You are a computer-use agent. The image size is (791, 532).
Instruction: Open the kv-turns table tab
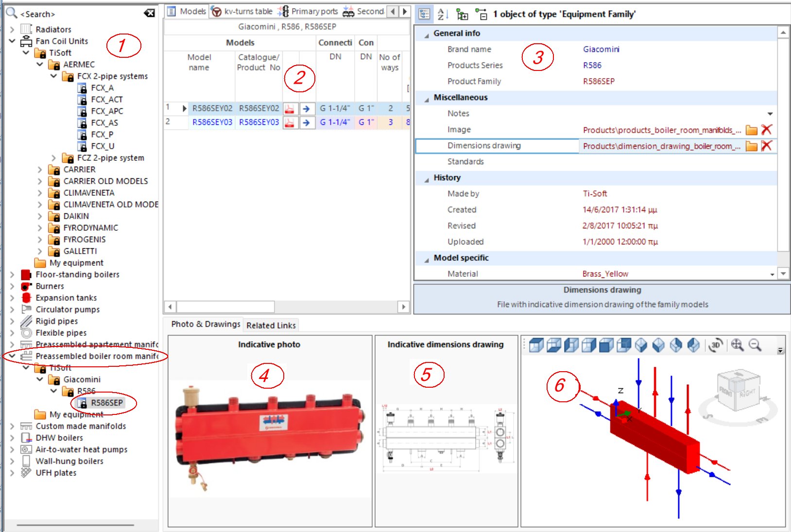click(242, 11)
